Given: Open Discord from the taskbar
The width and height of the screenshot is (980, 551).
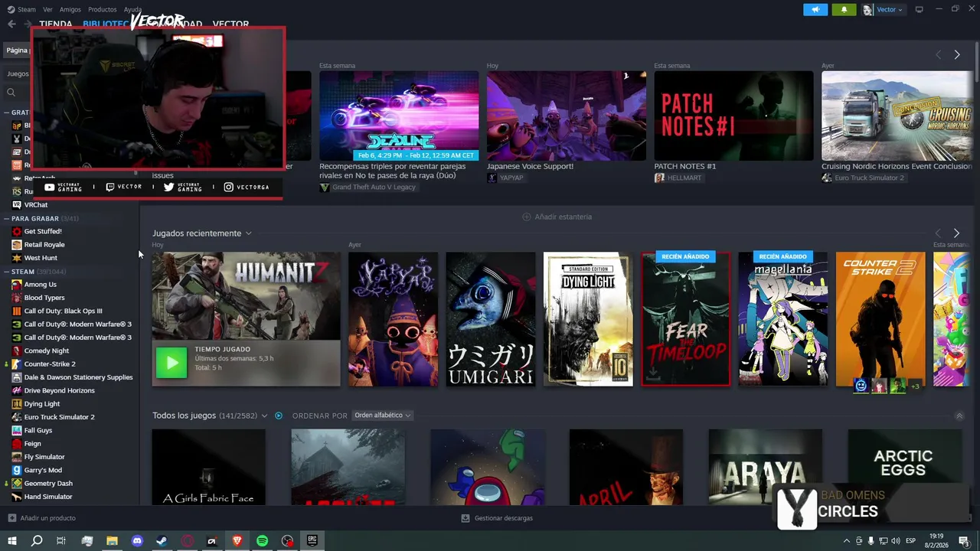Looking at the screenshot, I should coord(137,541).
